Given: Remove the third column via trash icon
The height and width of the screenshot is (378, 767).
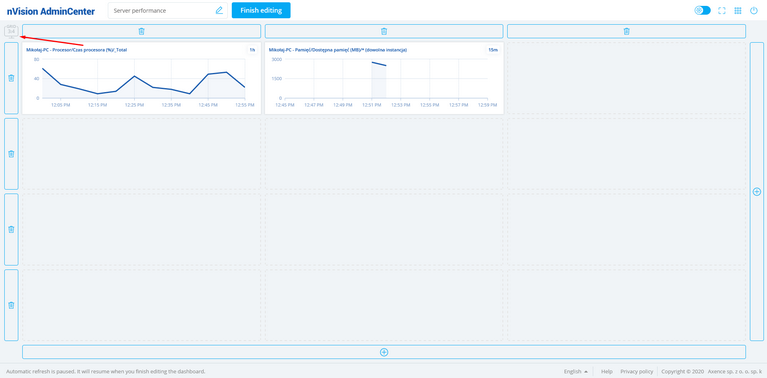Looking at the screenshot, I should tap(627, 31).
